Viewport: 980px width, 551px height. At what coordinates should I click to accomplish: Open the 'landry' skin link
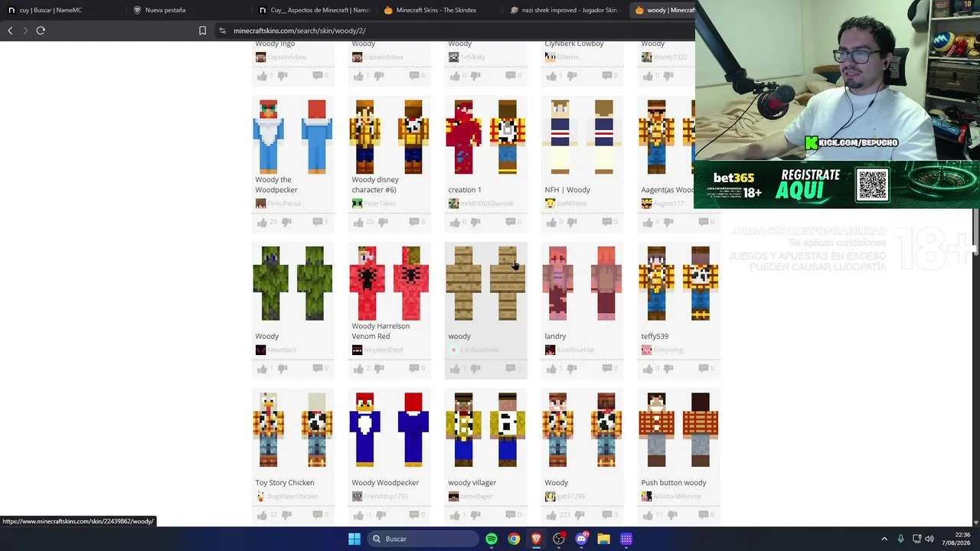pos(555,336)
